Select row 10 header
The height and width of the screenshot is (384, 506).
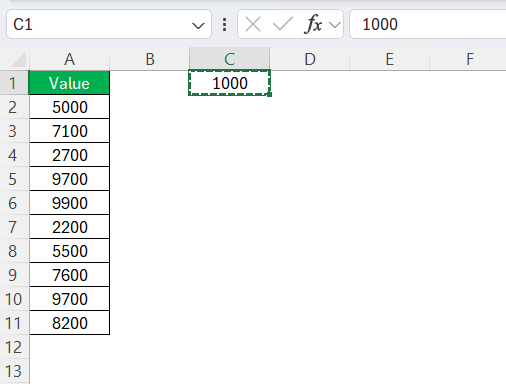pos(14,299)
